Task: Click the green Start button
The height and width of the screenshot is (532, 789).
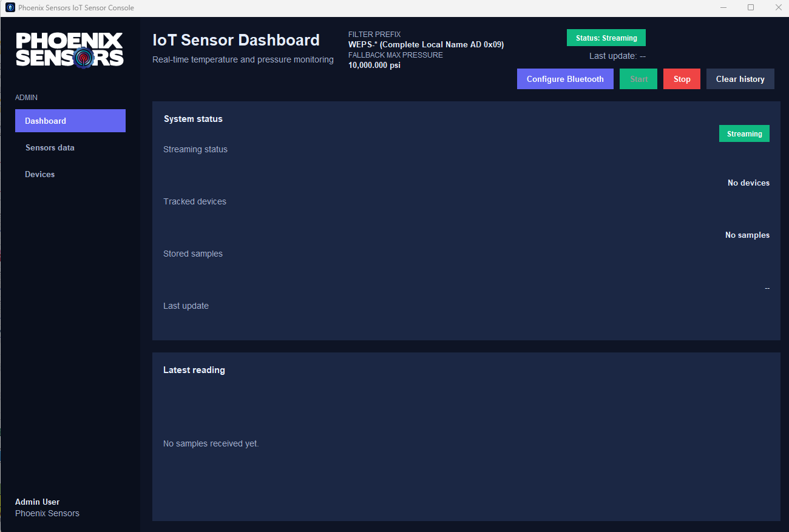Action: (x=638, y=79)
